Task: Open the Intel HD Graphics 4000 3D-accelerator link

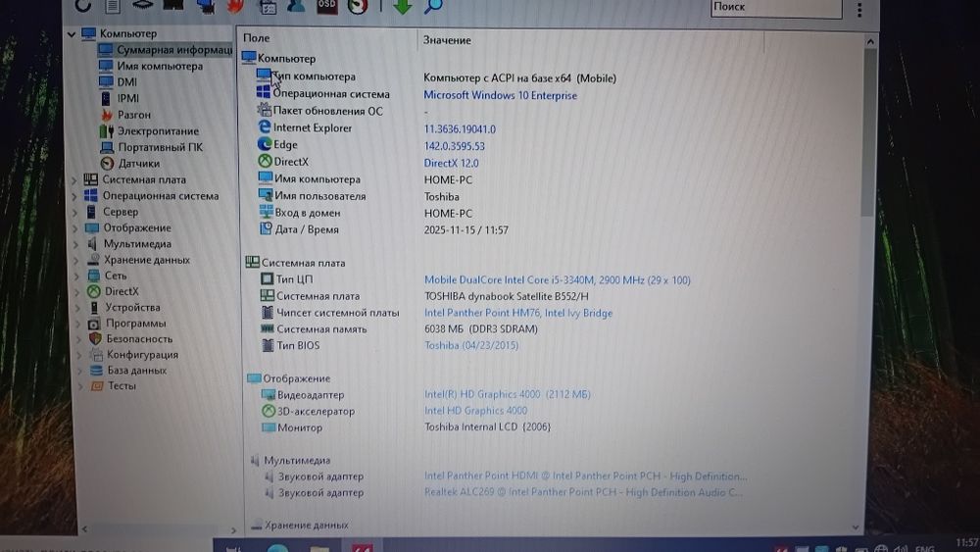Action: (475, 411)
